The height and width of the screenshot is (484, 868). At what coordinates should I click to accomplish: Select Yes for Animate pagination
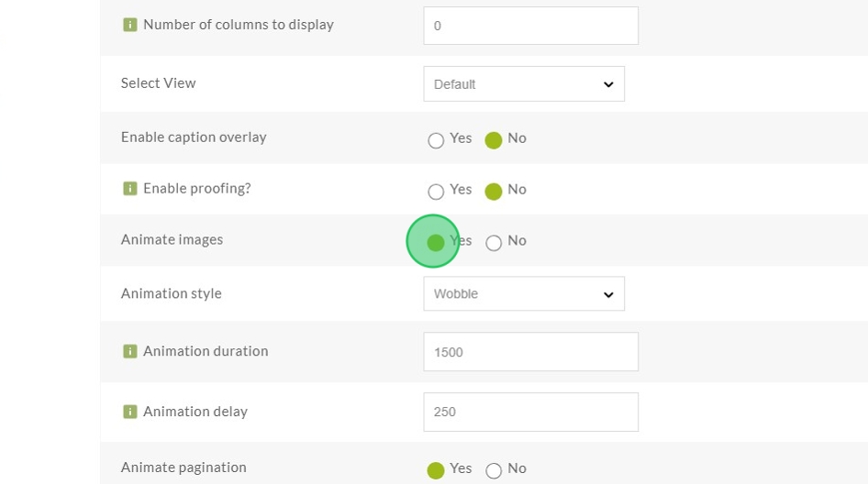pyautogui.click(x=436, y=470)
